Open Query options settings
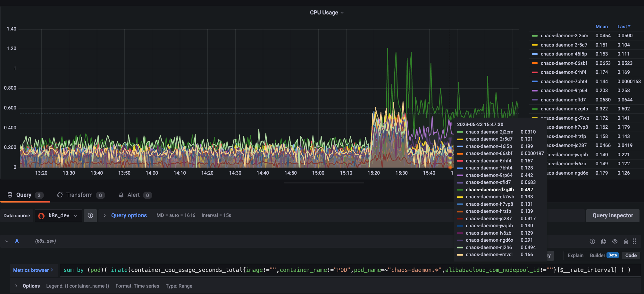Screen dimensions: 644x294 coord(129,215)
